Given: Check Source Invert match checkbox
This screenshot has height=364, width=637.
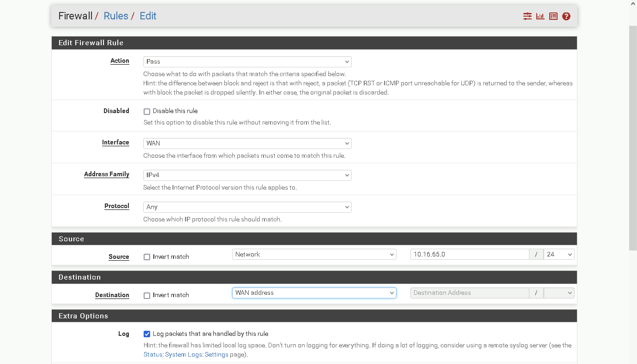Looking at the screenshot, I should coord(147,257).
